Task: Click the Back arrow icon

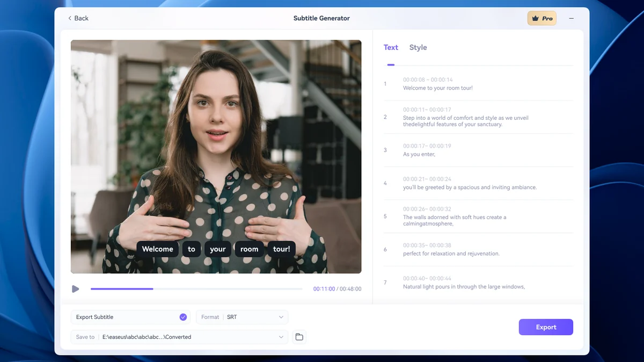Action: (x=70, y=18)
